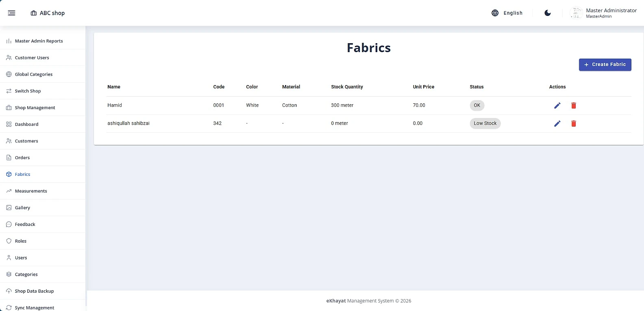Open the Customers page
The image size is (644, 311).
point(43,141)
